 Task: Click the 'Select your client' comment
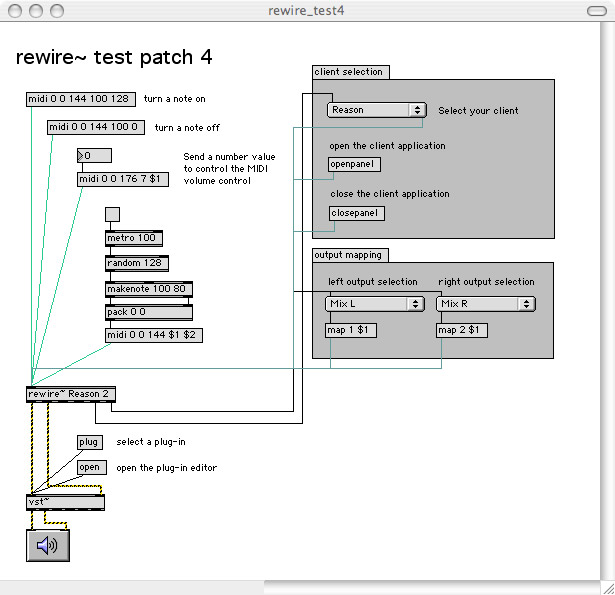click(478, 111)
